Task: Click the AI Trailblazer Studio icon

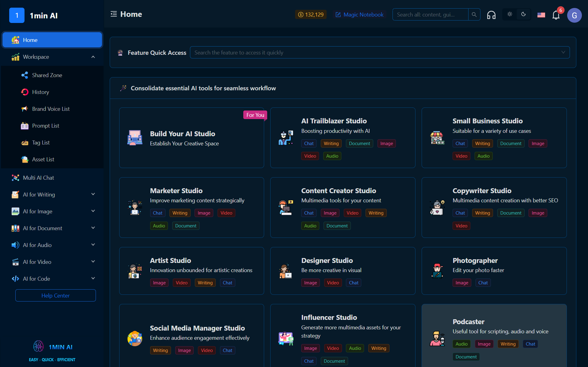Action: 286,138
